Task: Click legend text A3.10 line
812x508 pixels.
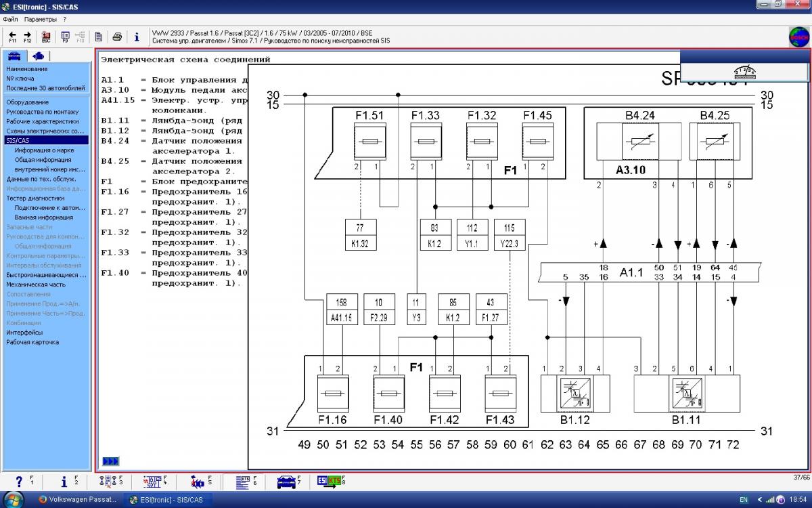Action: click(x=175, y=89)
